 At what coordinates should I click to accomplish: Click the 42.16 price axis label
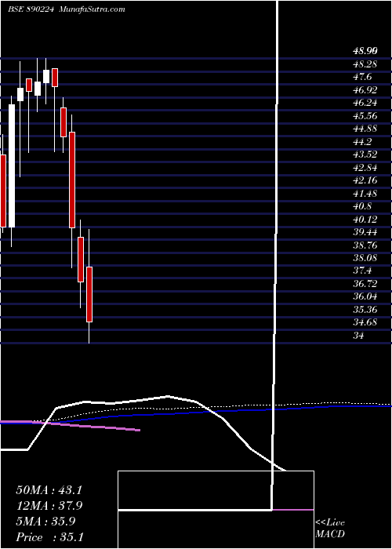tap(365, 180)
